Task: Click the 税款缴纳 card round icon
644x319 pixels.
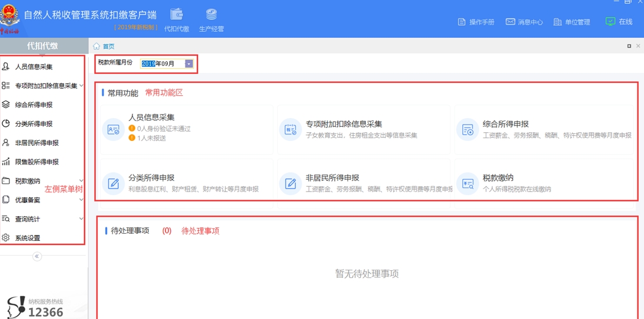Action: (x=468, y=183)
